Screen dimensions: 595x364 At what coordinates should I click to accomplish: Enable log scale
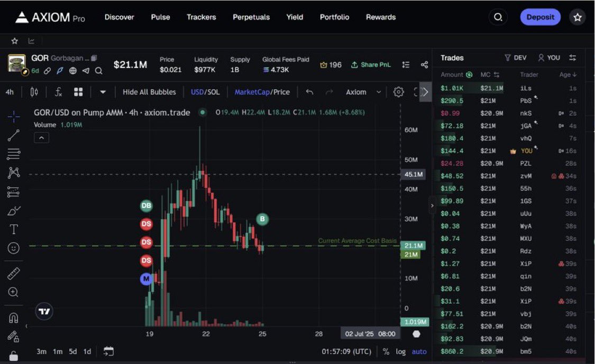point(401,351)
